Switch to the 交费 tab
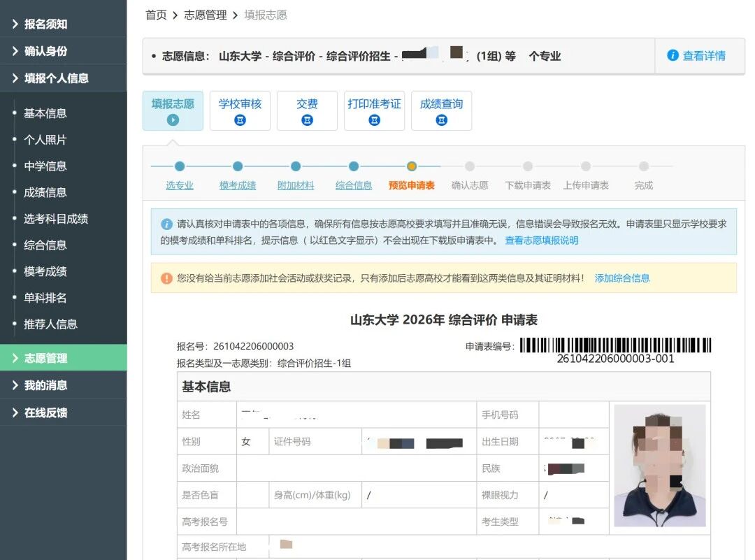Image resolution: width=755 pixels, height=560 pixels. click(x=307, y=110)
